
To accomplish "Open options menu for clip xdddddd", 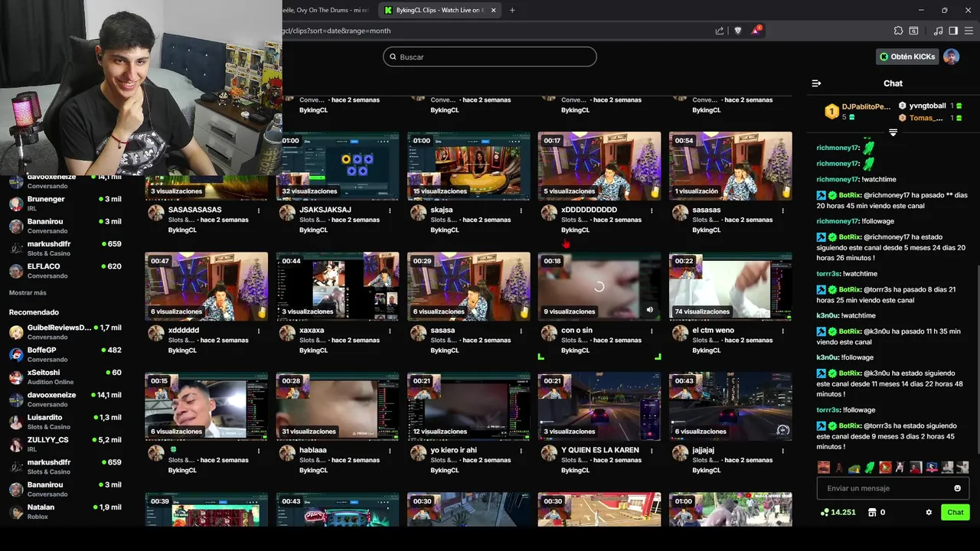I will coord(259,331).
